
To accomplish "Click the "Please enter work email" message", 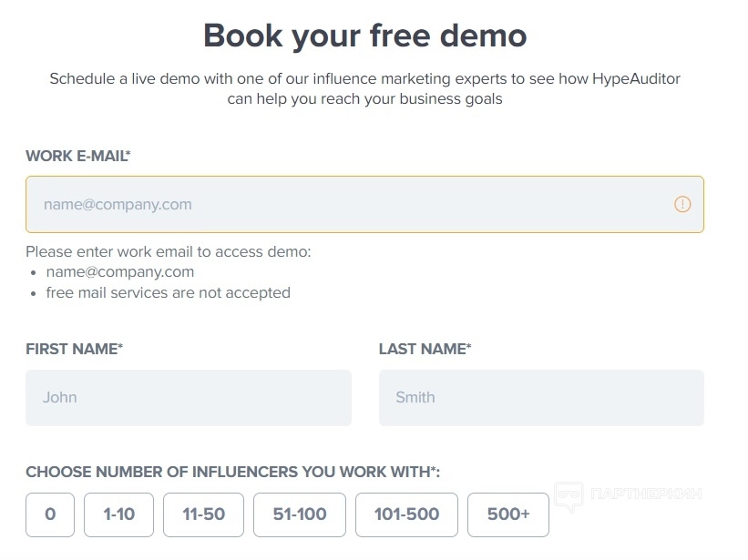I will point(169,251).
